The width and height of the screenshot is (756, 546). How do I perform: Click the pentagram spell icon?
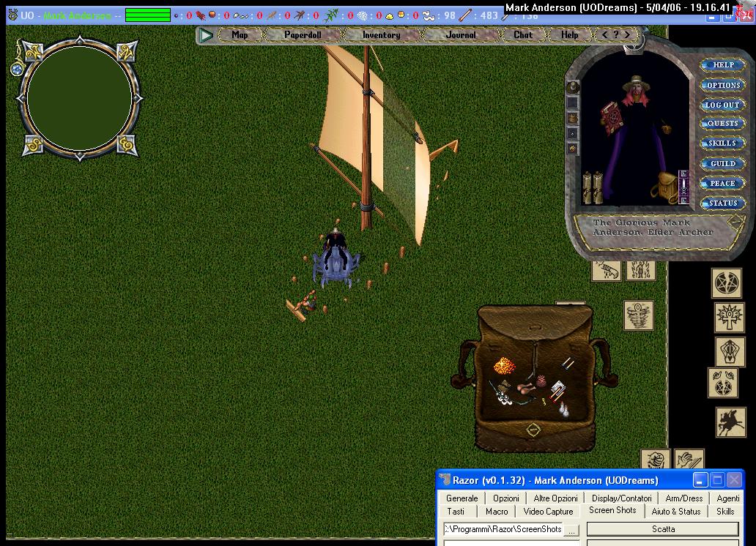(x=726, y=284)
